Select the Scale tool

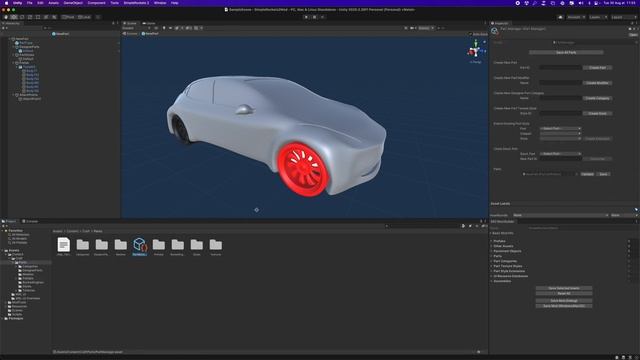(x=30, y=17)
